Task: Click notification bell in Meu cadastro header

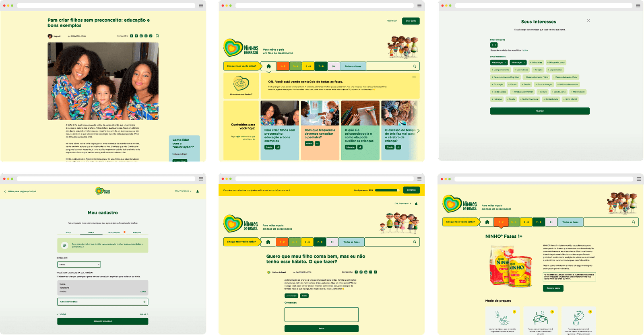Action: pyautogui.click(x=198, y=191)
